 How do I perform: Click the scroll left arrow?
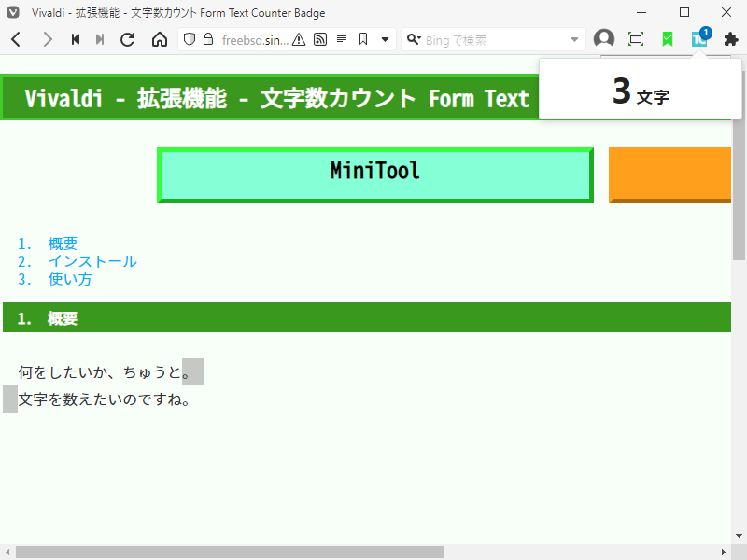(x=7, y=553)
